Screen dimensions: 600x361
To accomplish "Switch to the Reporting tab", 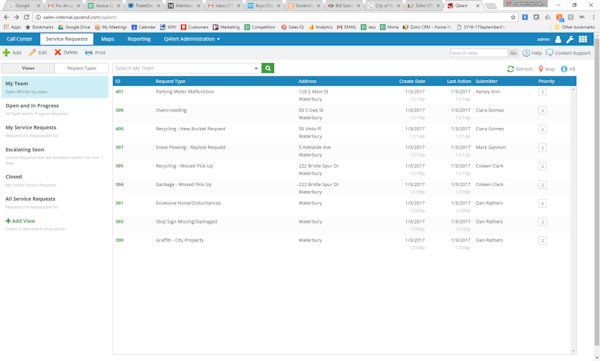I will (139, 39).
